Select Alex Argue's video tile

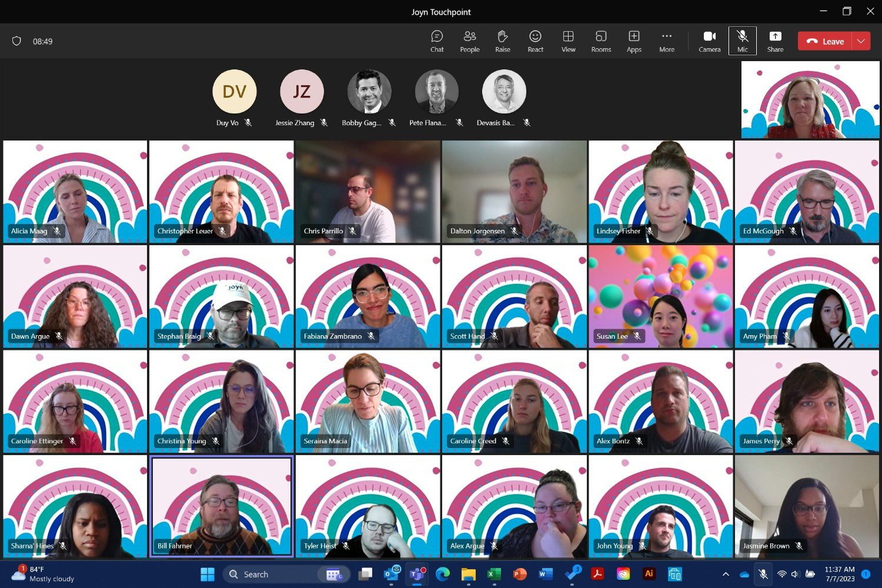pos(514,506)
